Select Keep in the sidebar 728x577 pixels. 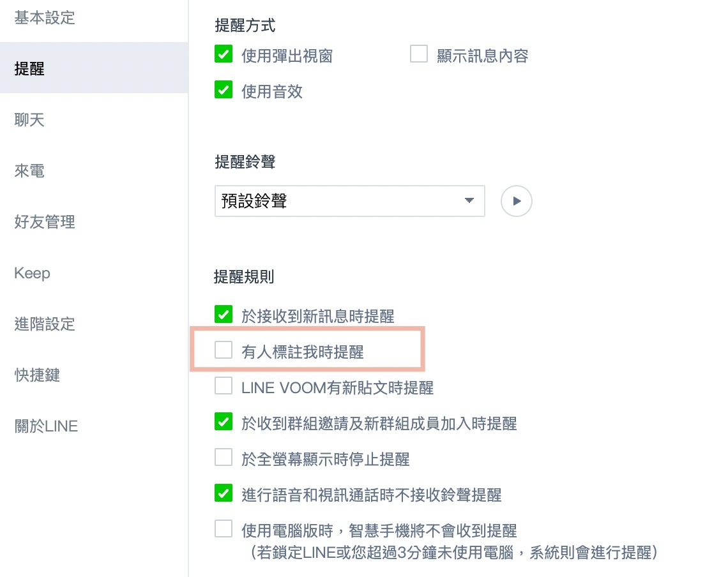point(32,273)
